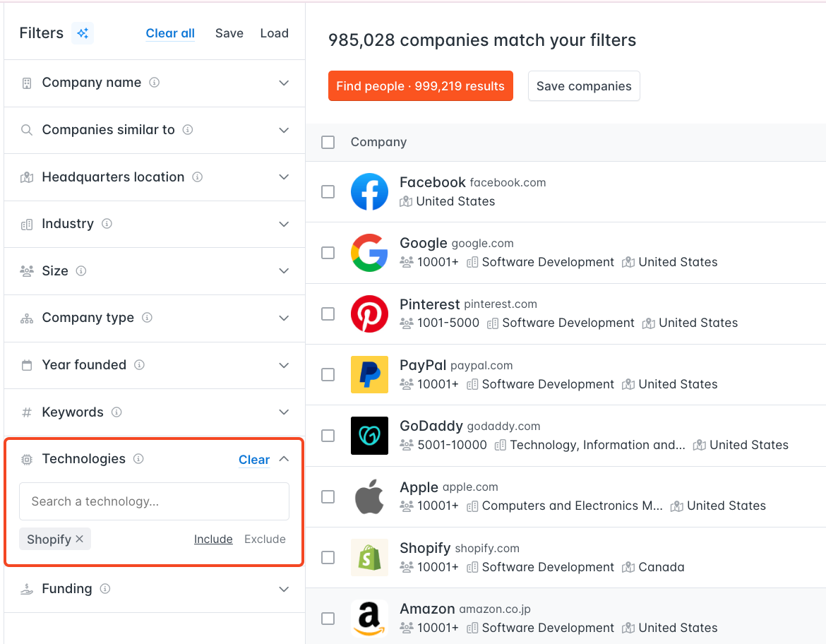
Task: Click the magnifier icon beside Companies similar to
Action: [27, 130]
